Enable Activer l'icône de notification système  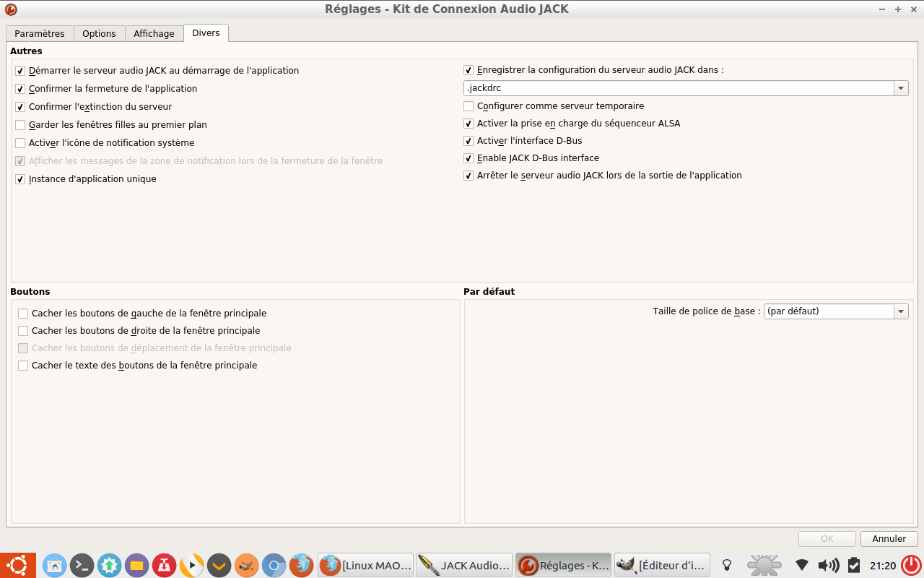pyautogui.click(x=20, y=143)
